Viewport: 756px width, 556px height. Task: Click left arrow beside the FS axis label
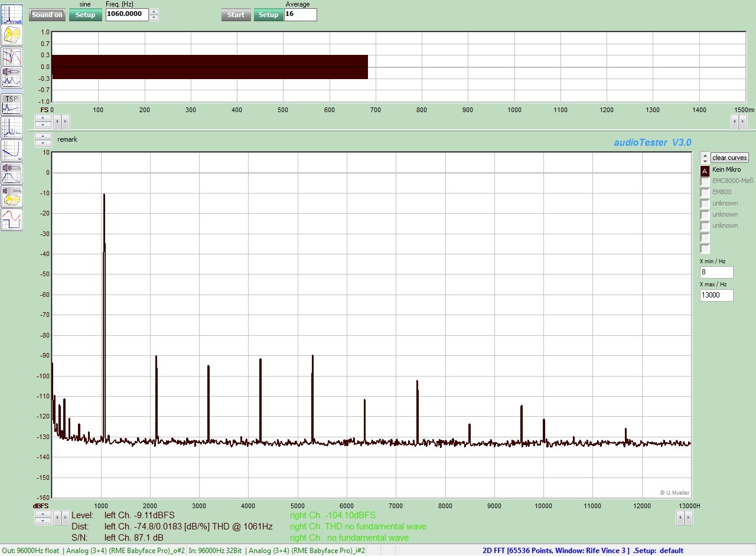tap(57, 122)
